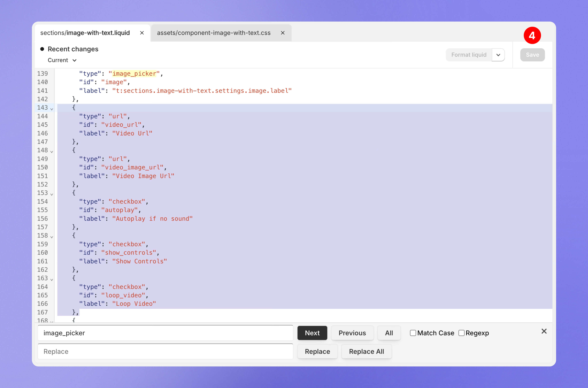This screenshot has height=388, width=588.
Task: Select the sections/image-with-text.liquid tab
Action: tap(85, 33)
